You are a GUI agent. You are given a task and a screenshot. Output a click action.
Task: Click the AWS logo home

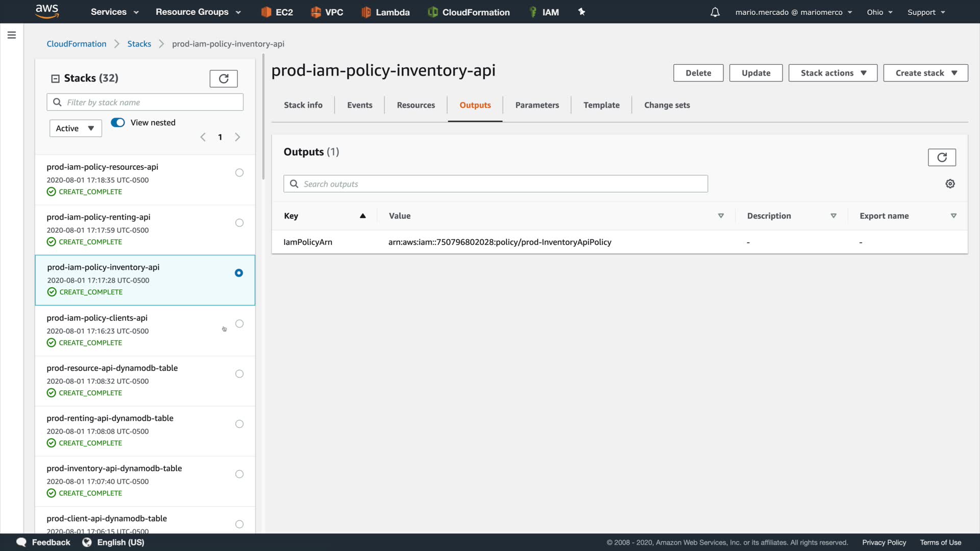point(47,11)
